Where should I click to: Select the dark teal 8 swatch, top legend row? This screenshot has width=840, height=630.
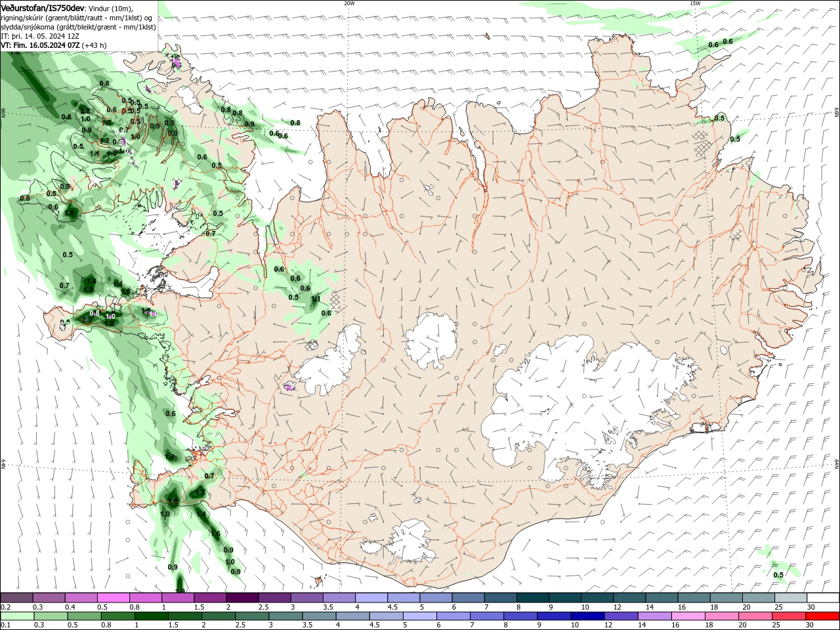click(x=533, y=598)
